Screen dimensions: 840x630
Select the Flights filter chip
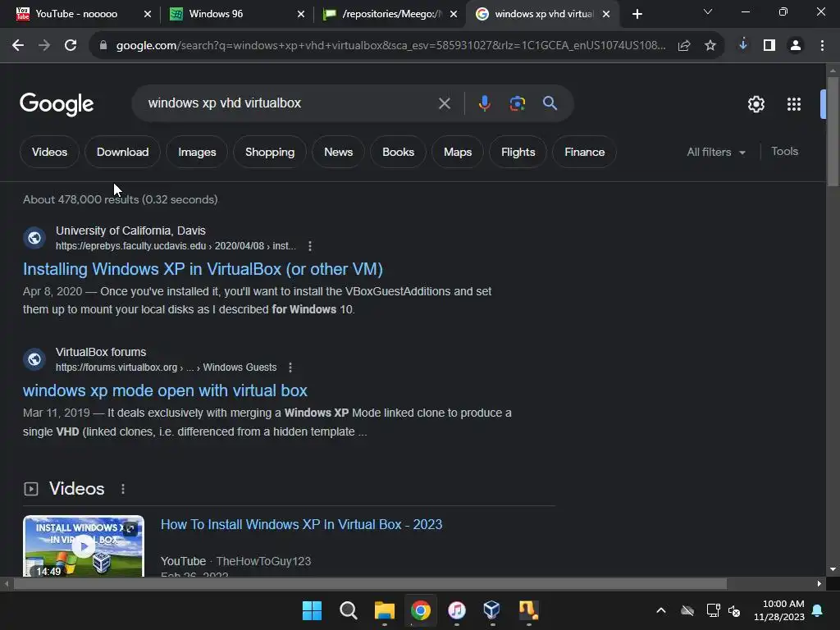coord(518,152)
